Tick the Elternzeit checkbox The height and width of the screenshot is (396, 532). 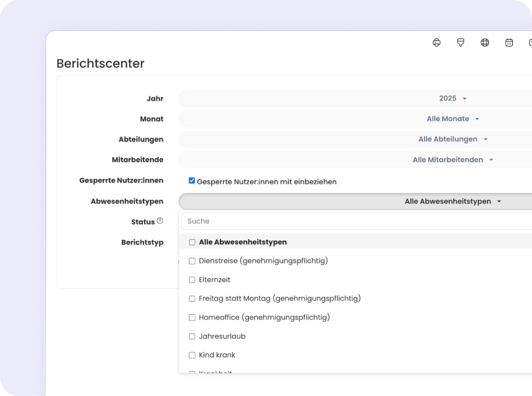pos(192,280)
